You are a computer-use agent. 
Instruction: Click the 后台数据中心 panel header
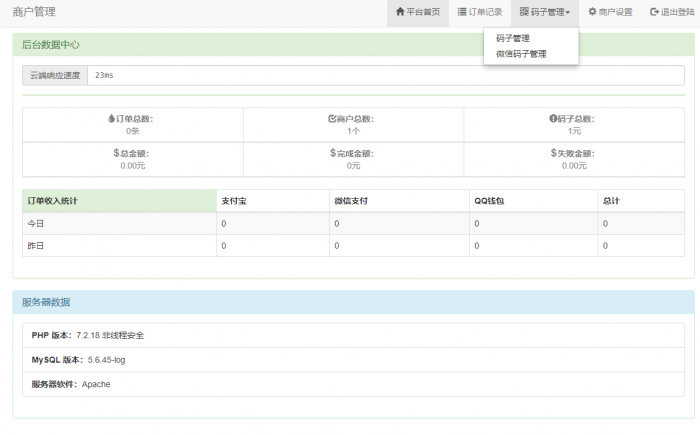click(x=52, y=45)
